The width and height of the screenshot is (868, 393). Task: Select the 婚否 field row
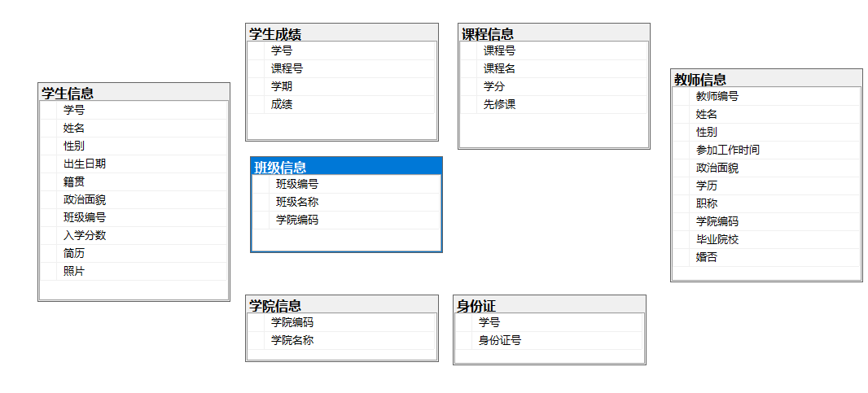pyautogui.click(x=766, y=257)
